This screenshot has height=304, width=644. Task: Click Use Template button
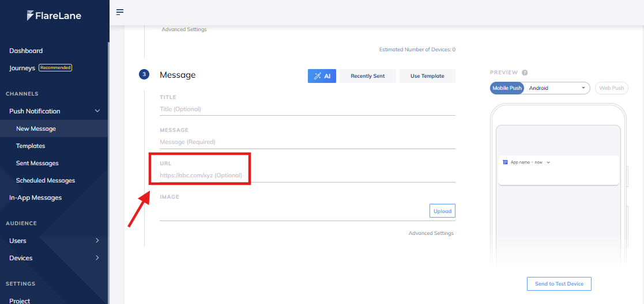[x=427, y=76]
